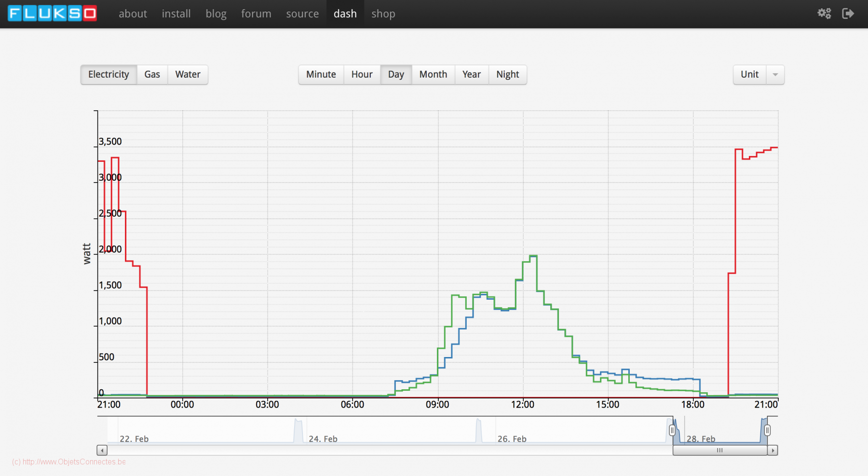Click the 500 watt axis label
Viewport: 868px width, 476px height.
coord(107,357)
